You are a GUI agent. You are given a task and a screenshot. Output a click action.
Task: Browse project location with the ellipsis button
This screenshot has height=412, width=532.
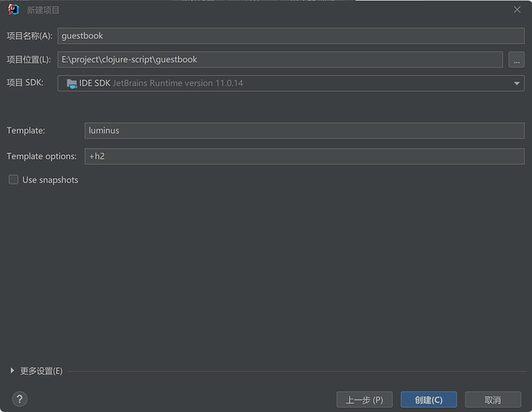click(516, 59)
